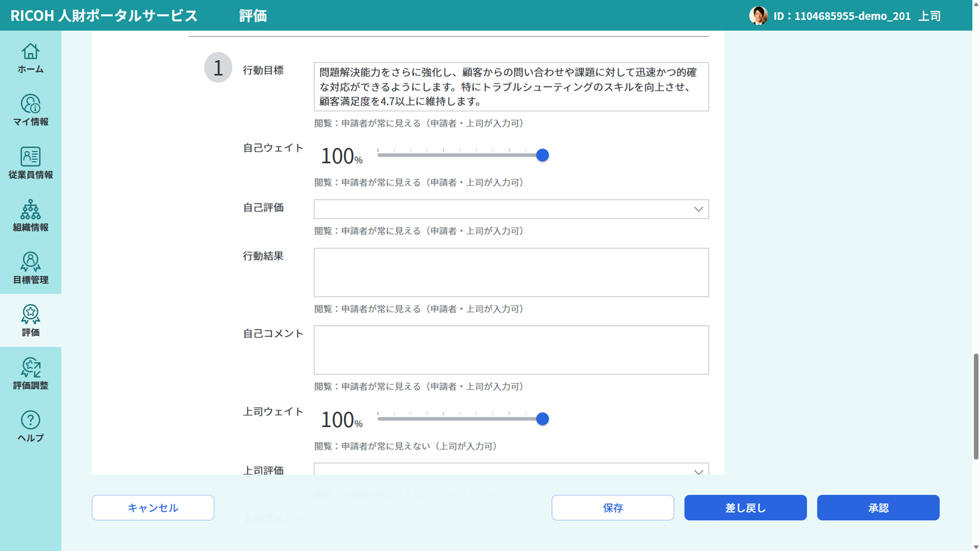980x551 pixels.
Task: Click the 自己ウェイト slider handle
Action: (542, 155)
